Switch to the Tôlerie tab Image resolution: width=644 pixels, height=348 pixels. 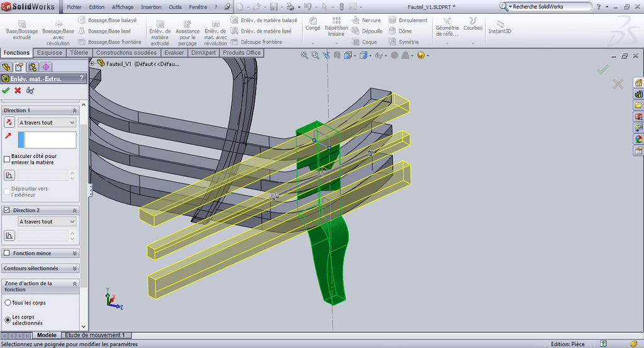pos(79,53)
